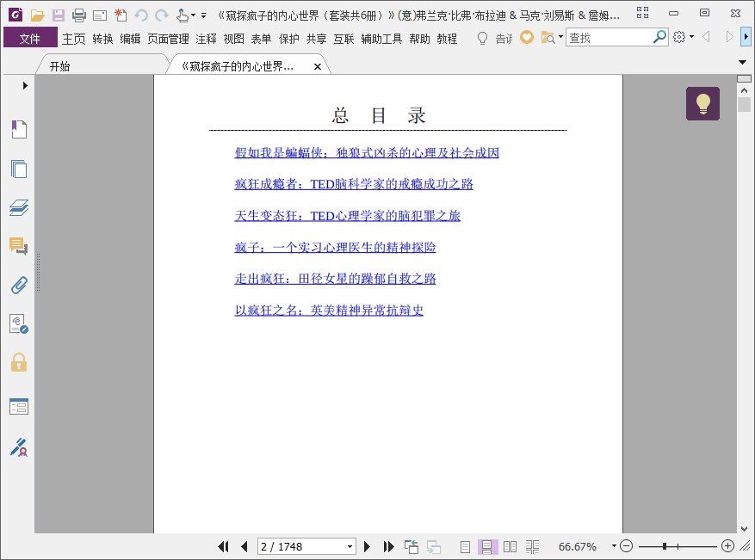Switch to facing pages view
The width and height of the screenshot is (755, 560).
[x=510, y=546]
